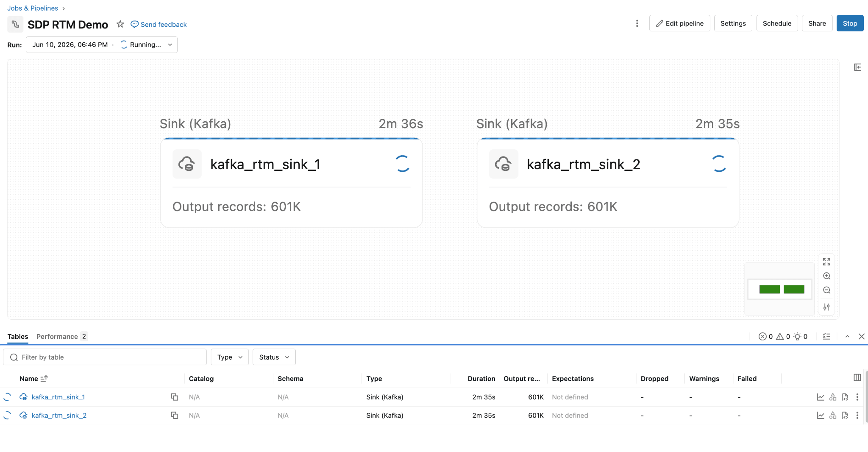View lineage icon in kafka_rtm_sink_1 row
This screenshot has width=868, height=452.
coord(833,397)
